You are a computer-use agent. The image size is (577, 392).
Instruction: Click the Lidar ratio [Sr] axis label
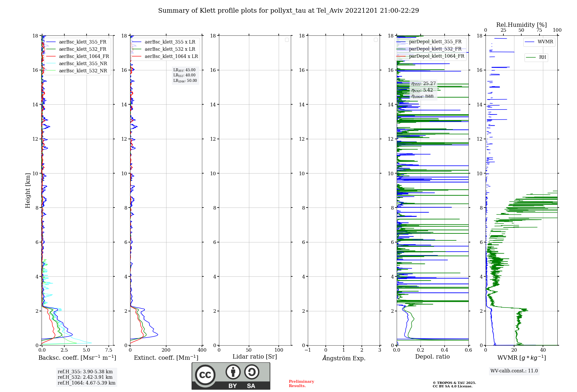[x=255, y=357]
